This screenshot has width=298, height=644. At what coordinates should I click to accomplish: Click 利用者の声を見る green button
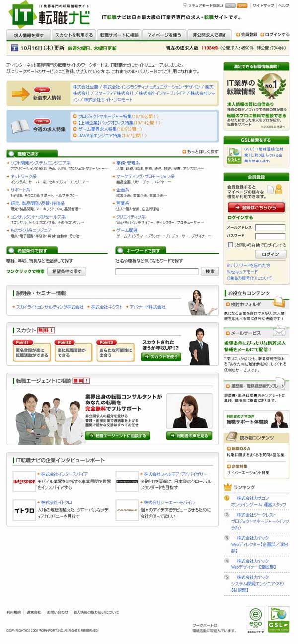(x=189, y=435)
